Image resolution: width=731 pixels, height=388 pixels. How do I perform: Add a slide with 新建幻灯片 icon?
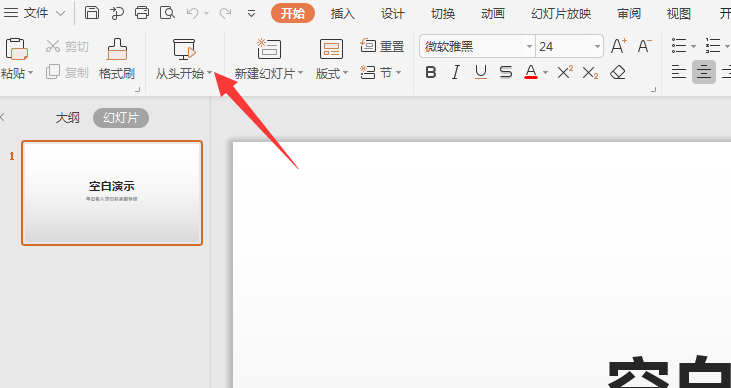269,49
